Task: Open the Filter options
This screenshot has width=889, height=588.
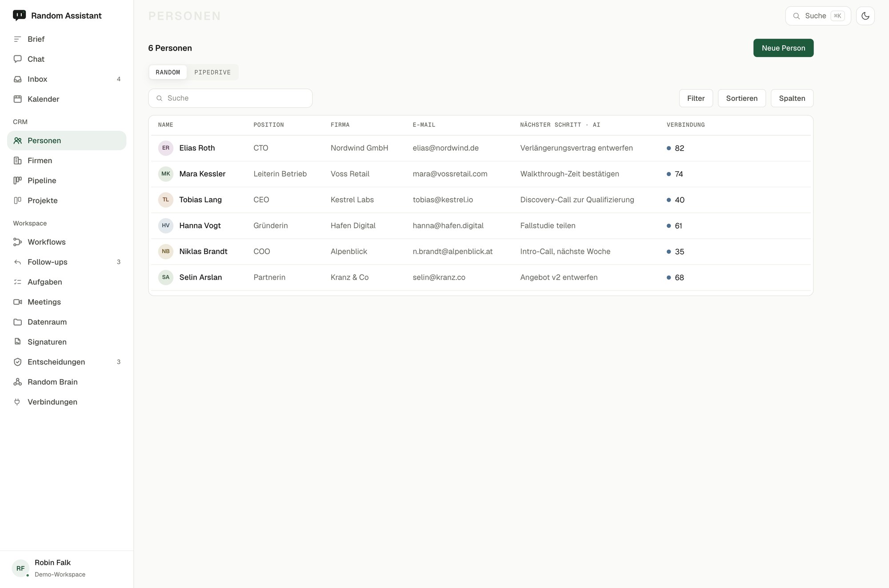Action: coord(696,98)
